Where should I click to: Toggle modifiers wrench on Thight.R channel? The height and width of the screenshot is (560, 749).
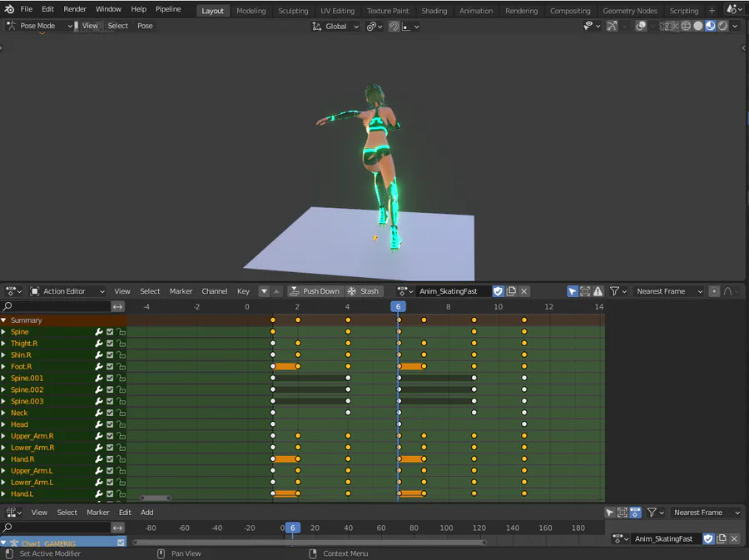coord(99,344)
